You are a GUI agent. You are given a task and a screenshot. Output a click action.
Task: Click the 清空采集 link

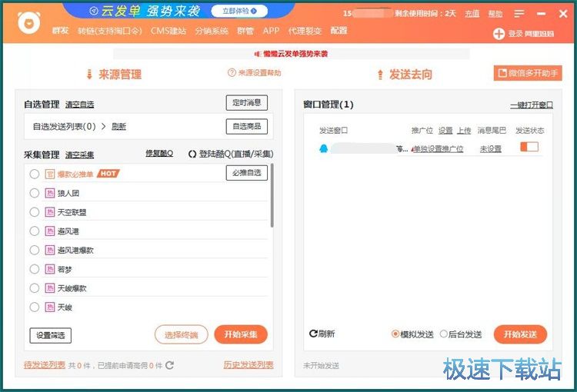pos(79,154)
